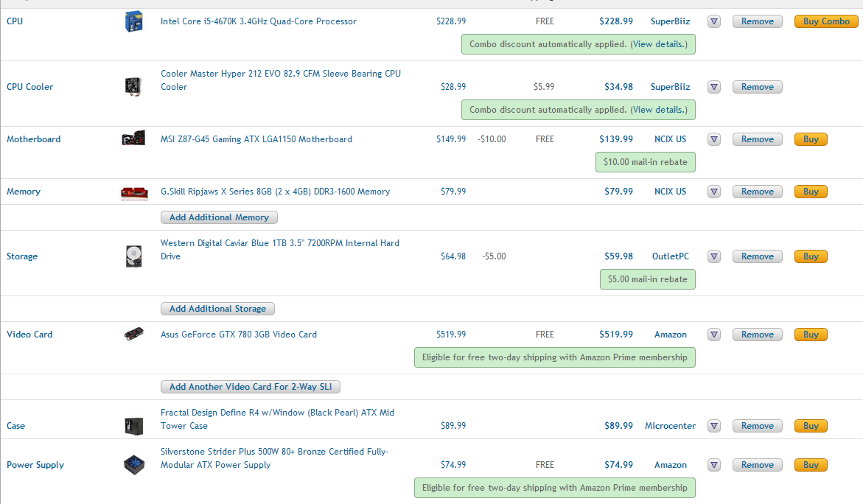Open the Video Card row dropdown arrow
This screenshot has height=504, width=863.
[714, 335]
